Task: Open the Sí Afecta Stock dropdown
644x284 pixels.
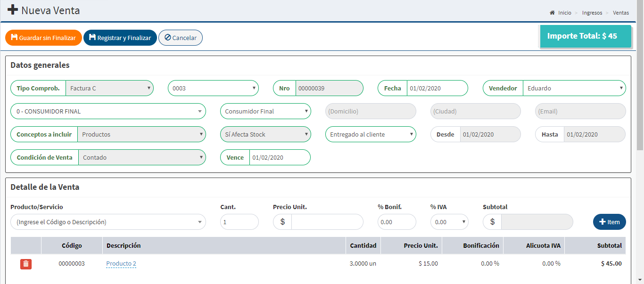Action: coord(265,134)
